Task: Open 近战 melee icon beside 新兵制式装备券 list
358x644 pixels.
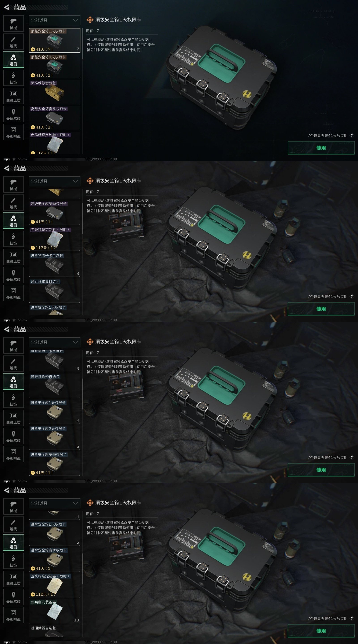Action: (x=13, y=525)
